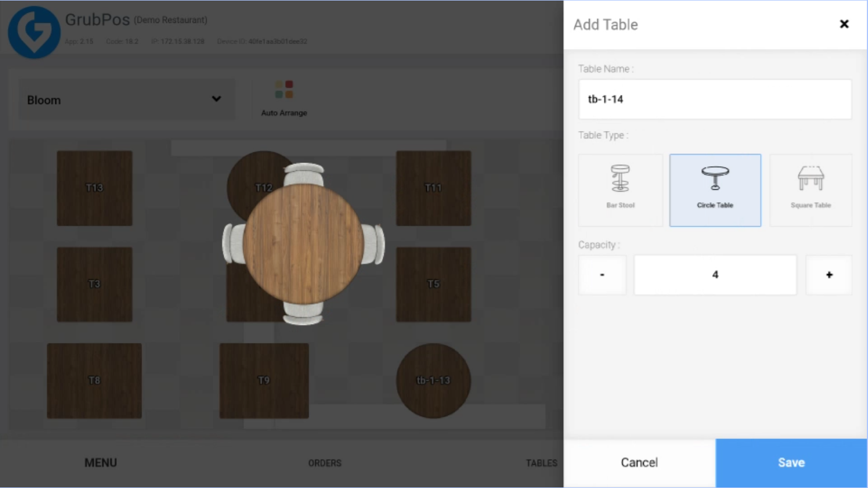868x488 pixels.
Task: Click the IP address text in header
Action: pos(178,41)
